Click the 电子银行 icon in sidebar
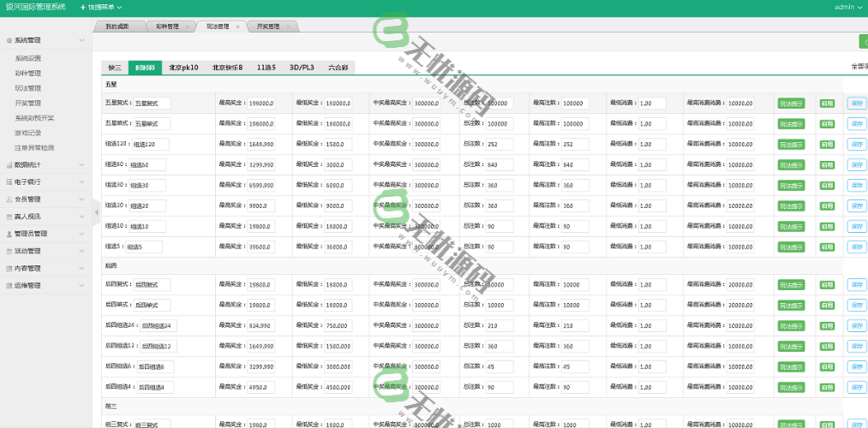 pyautogui.click(x=9, y=182)
